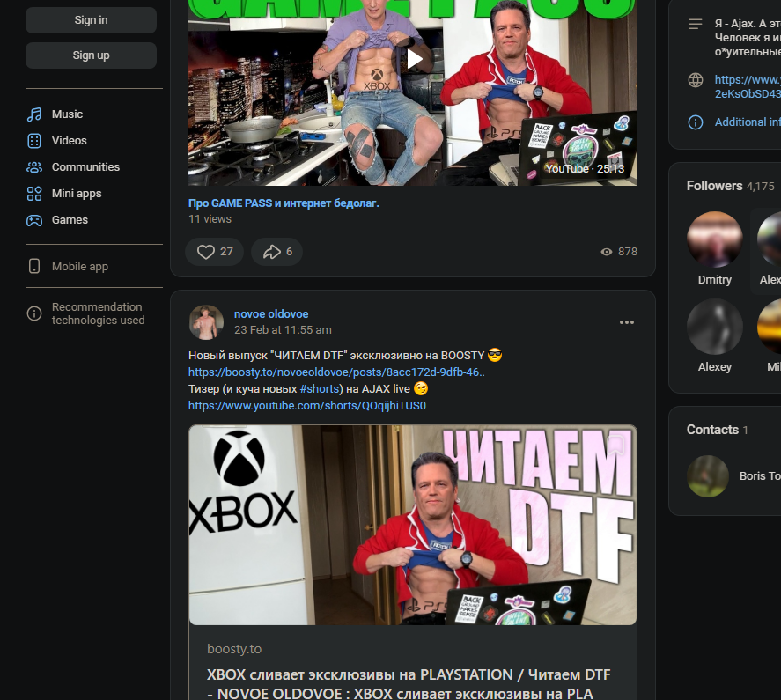Click the Boris contact name
This screenshot has height=700, width=781.
pos(760,475)
